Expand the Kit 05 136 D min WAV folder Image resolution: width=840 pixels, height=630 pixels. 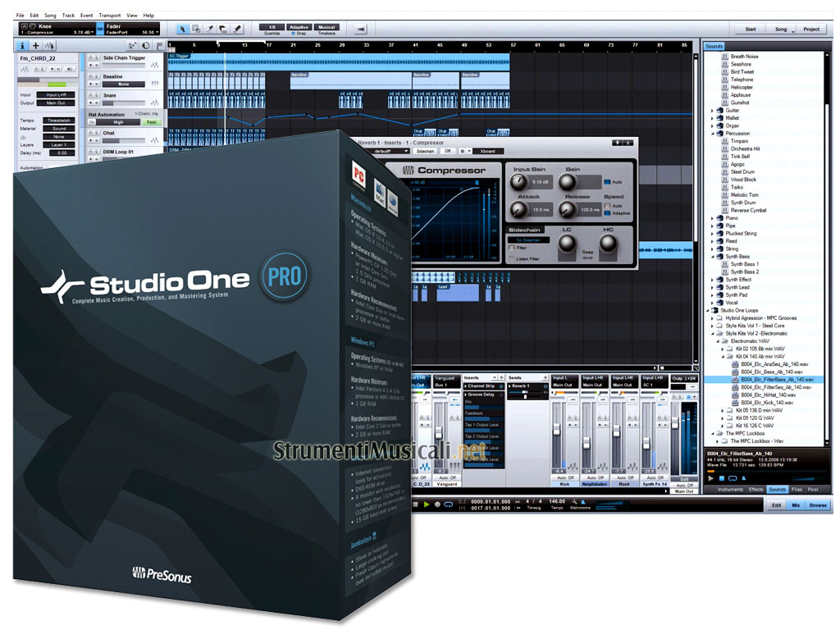point(722,410)
